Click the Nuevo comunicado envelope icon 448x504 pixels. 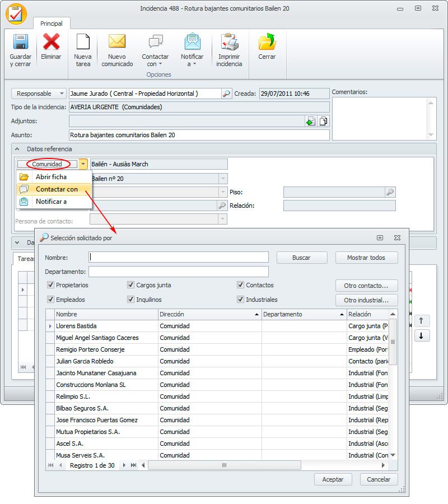[x=117, y=43]
